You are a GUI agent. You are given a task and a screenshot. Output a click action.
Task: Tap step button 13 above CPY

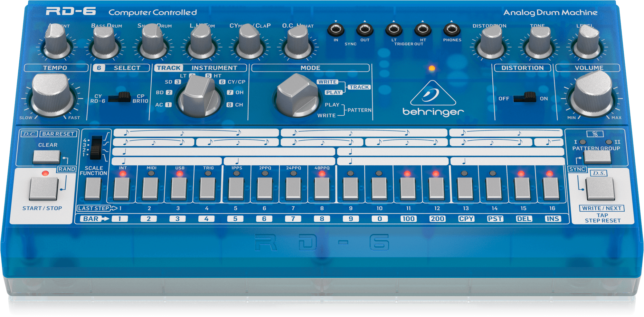465,188
